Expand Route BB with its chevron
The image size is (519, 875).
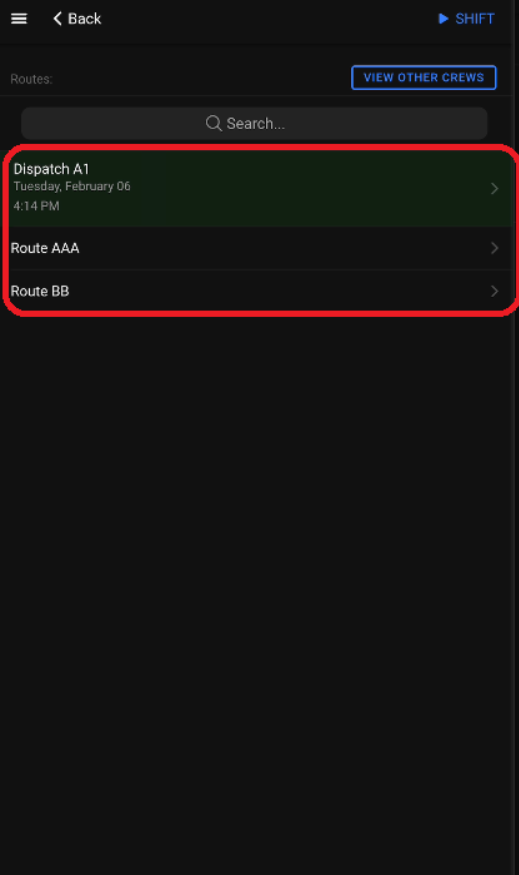coord(494,291)
